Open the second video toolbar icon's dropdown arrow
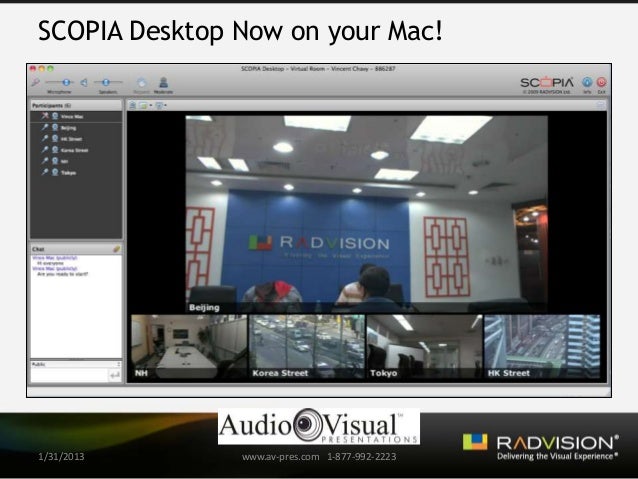This screenshot has width=638, height=479. click(151, 105)
